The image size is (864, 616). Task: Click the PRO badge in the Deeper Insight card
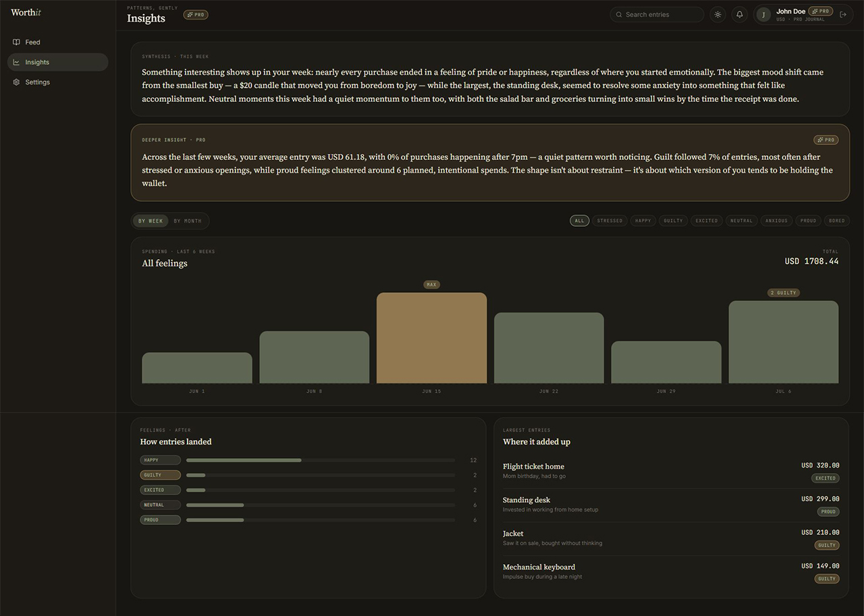826,140
